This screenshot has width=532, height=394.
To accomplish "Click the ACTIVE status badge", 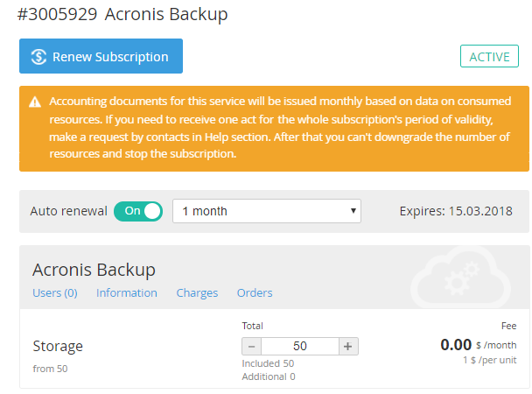I will coord(489,56).
